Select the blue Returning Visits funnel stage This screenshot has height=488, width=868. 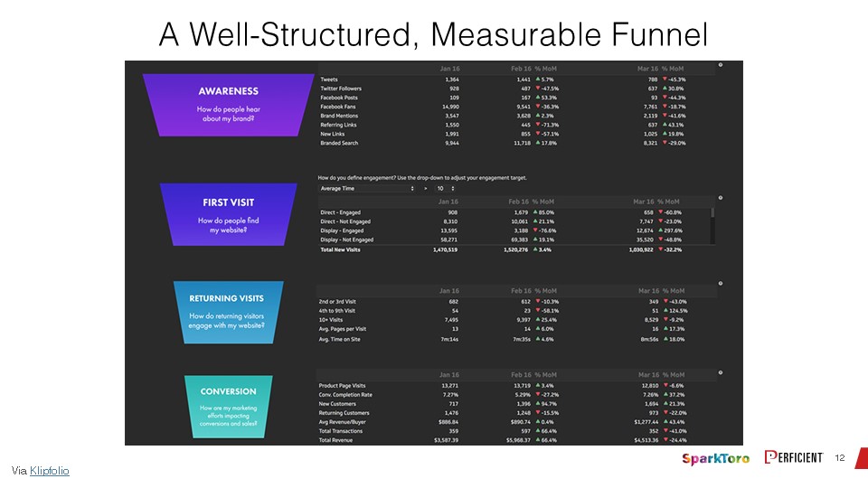pos(228,312)
